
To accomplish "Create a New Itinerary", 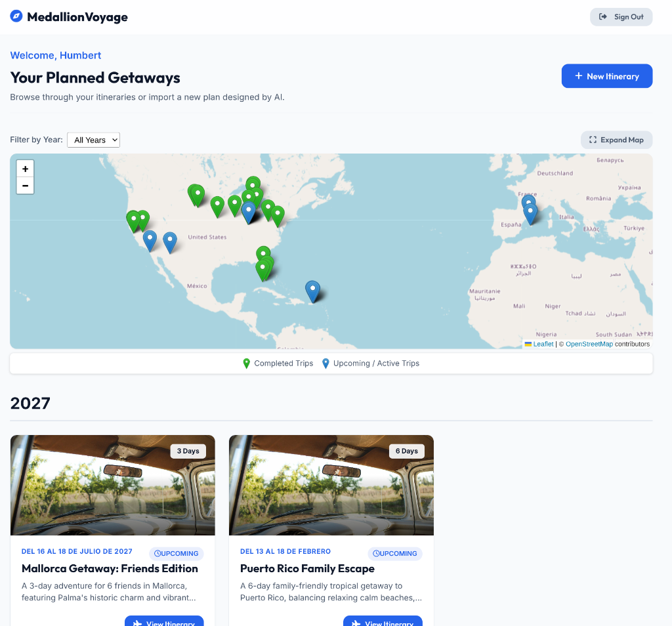I will click(607, 76).
